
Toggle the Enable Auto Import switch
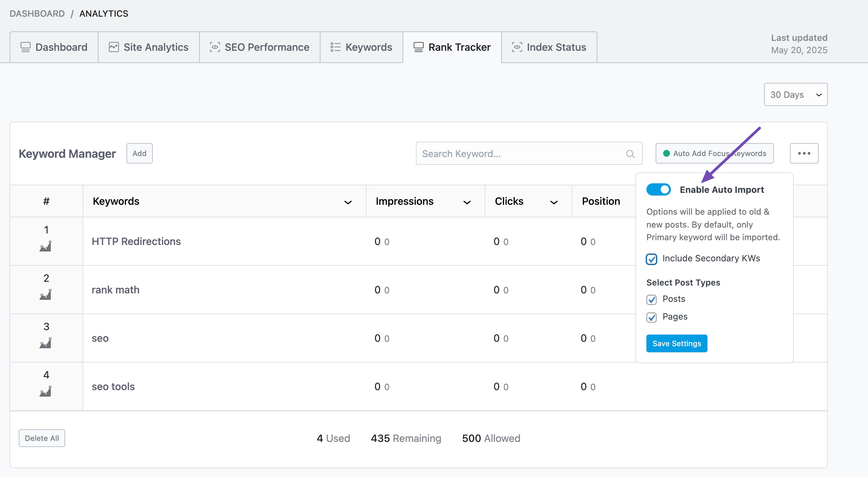[658, 189]
